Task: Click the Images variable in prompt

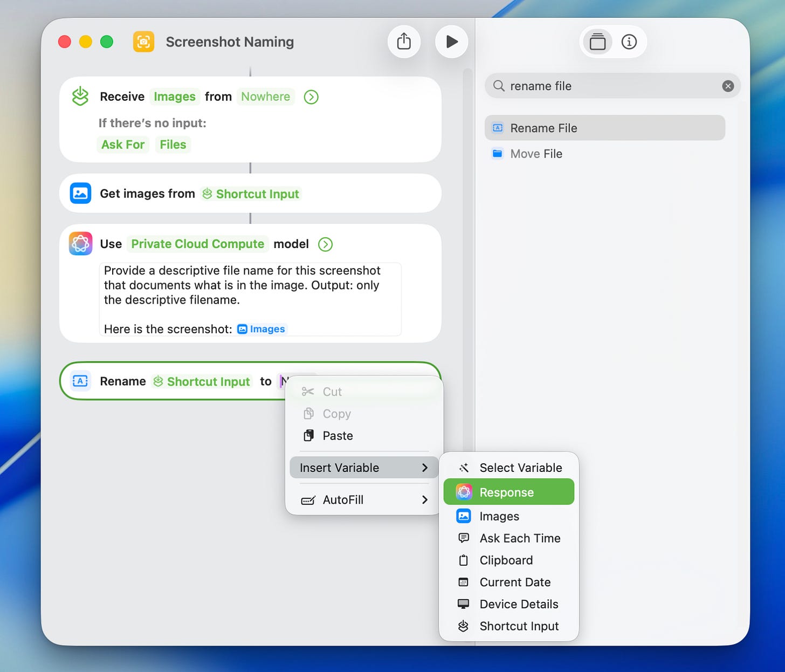Action: (x=261, y=329)
